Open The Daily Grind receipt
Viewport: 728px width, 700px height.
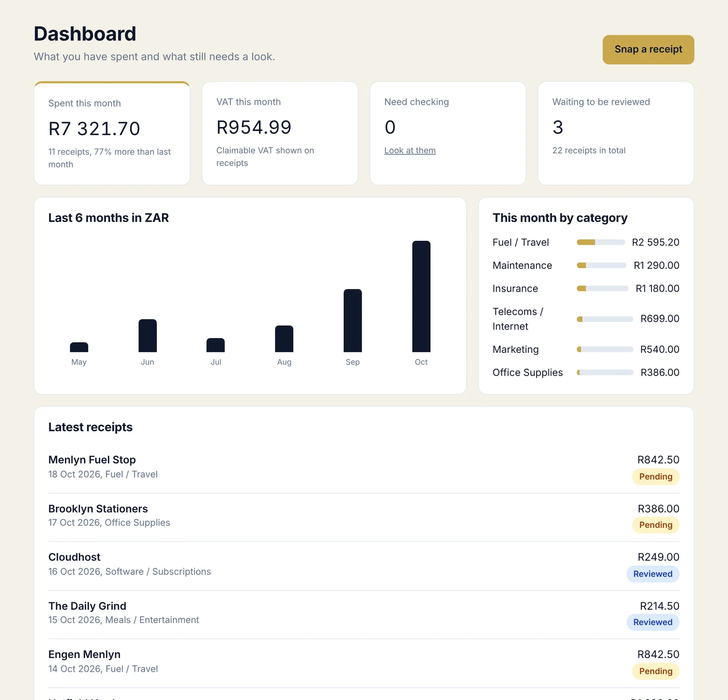(364, 615)
